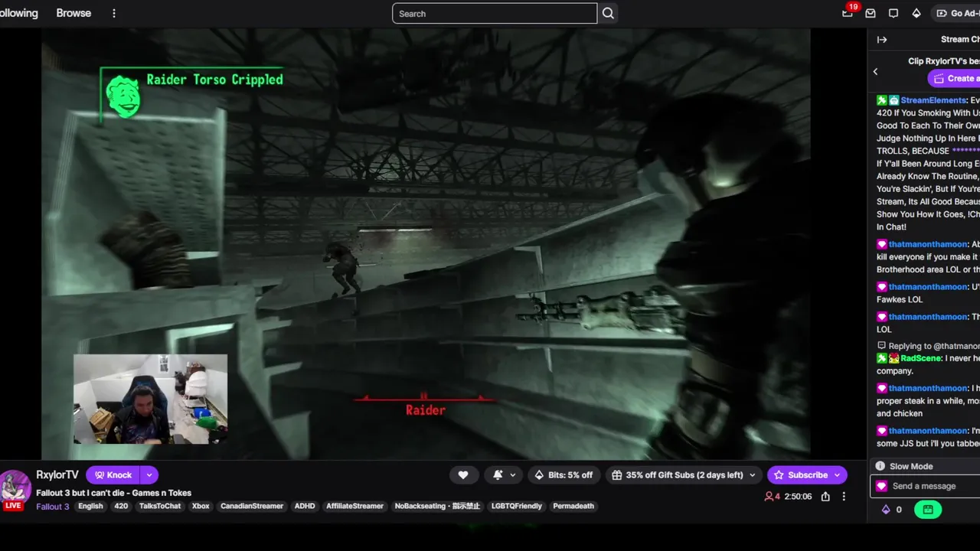Viewport: 980px width, 551px height.
Task: Click the Get Bits diamond icon in top bar
Action: 916,13
